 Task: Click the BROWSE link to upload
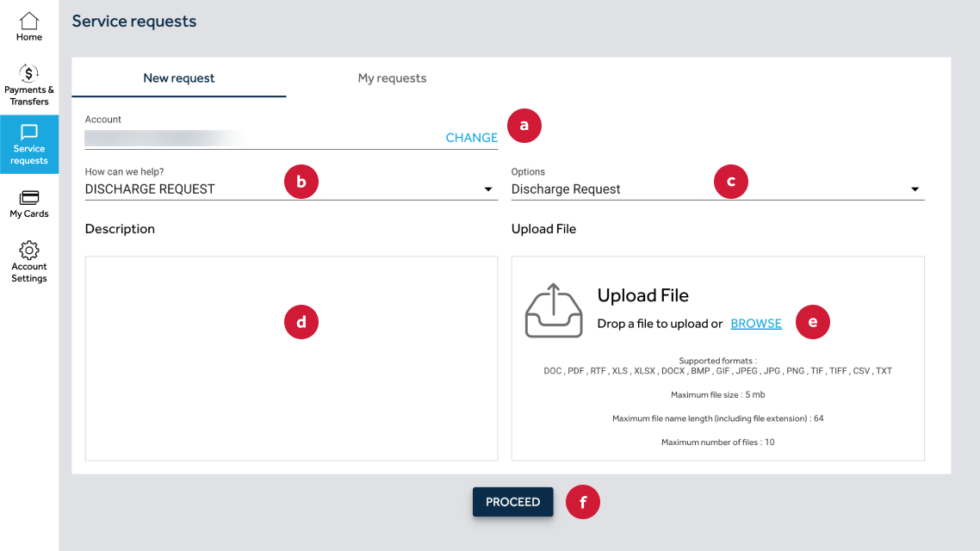(756, 324)
